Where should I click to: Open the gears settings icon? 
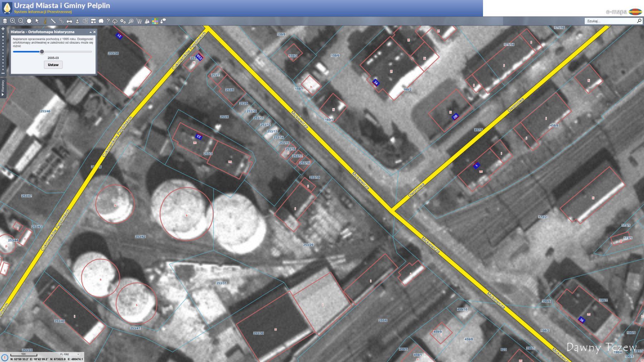tap(123, 21)
